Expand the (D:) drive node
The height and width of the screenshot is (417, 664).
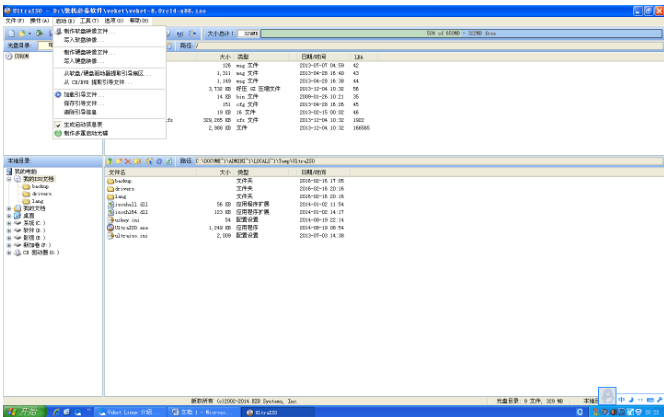[x=9, y=231]
